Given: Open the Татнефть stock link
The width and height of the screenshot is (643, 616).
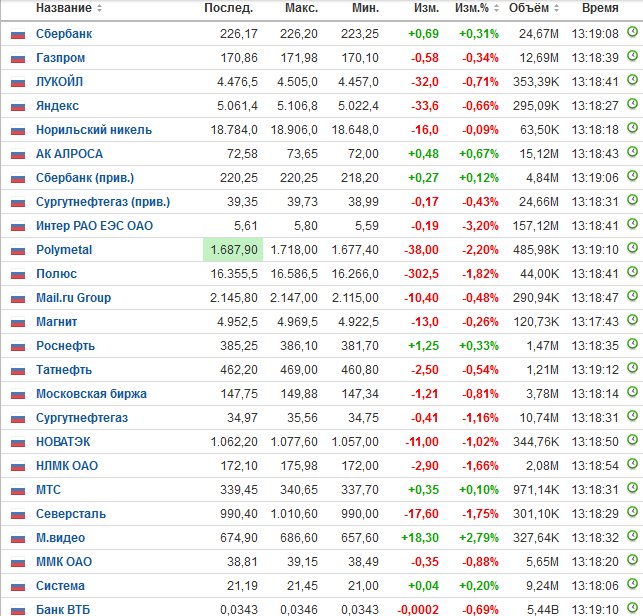Looking at the screenshot, I should point(64,370).
